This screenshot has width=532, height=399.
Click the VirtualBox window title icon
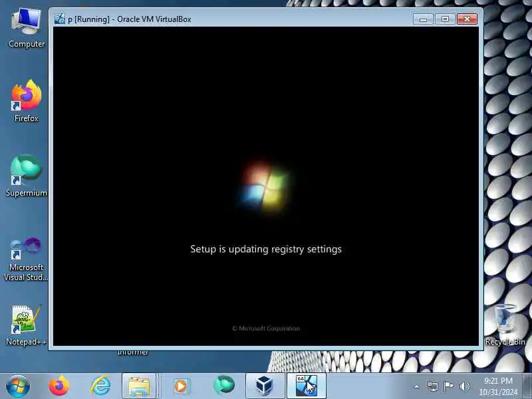[x=60, y=19]
